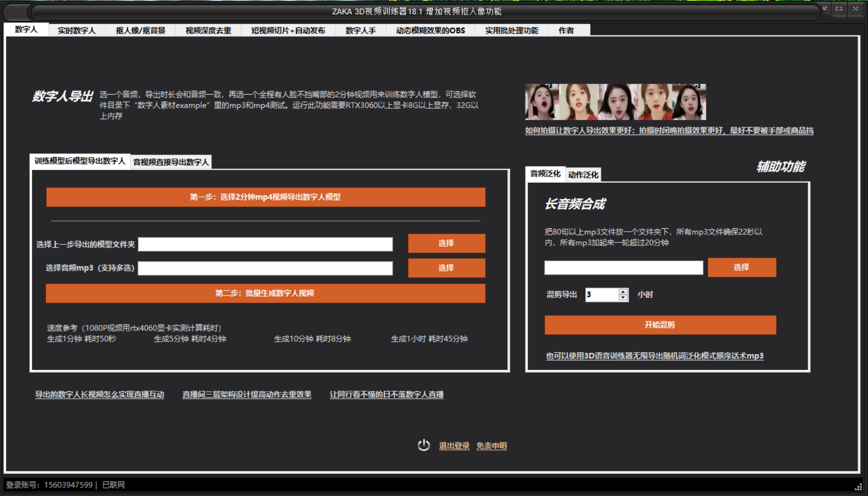Increase 混剪导出 hours with spinner up arrow
This screenshot has width=868, height=496.
coord(623,292)
